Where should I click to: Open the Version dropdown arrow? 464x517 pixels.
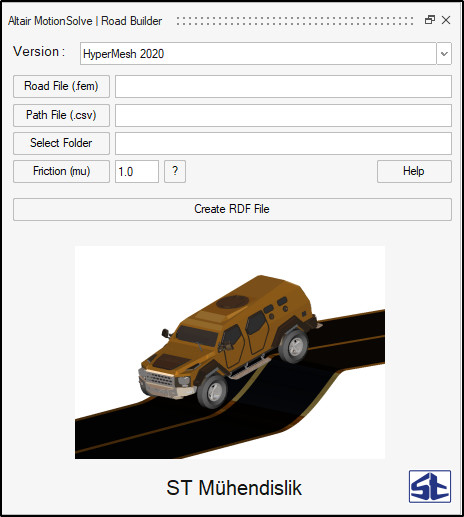[x=444, y=53]
